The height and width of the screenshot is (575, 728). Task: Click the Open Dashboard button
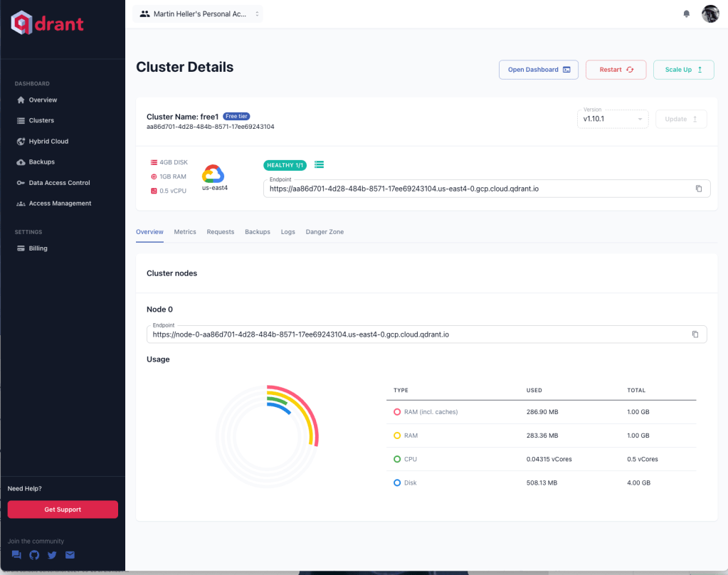coord(539,70)
